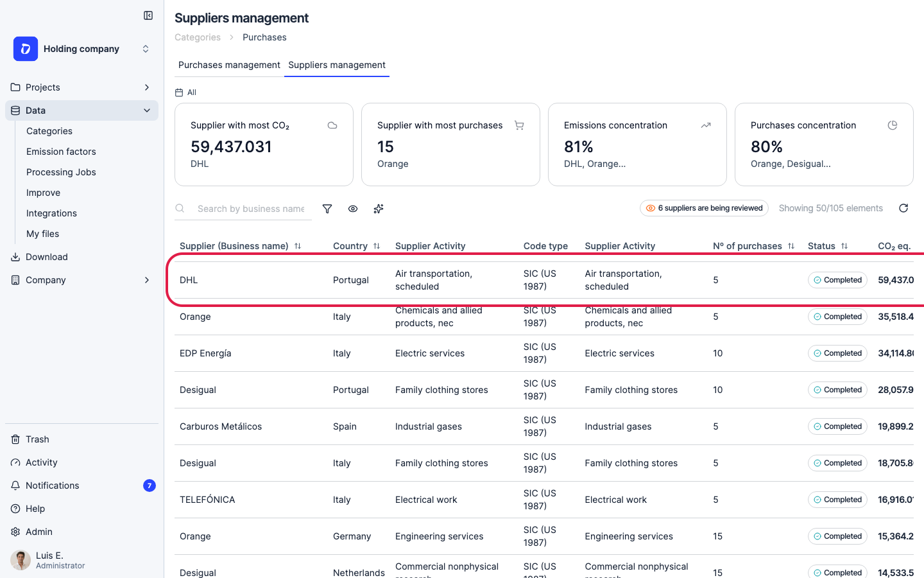
Task: Select the Carburos Metálicos supplier
Action: pos(221,426)
